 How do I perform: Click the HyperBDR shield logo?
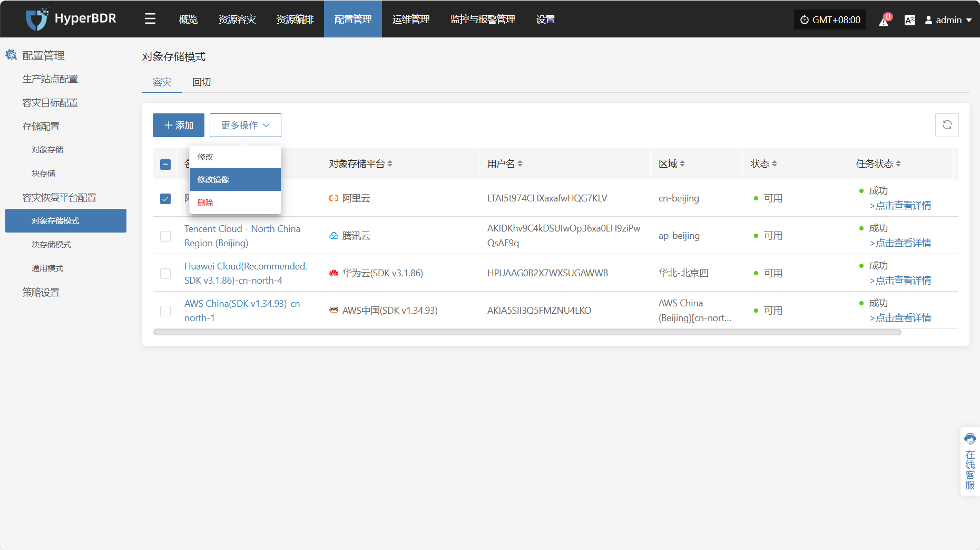37,20
